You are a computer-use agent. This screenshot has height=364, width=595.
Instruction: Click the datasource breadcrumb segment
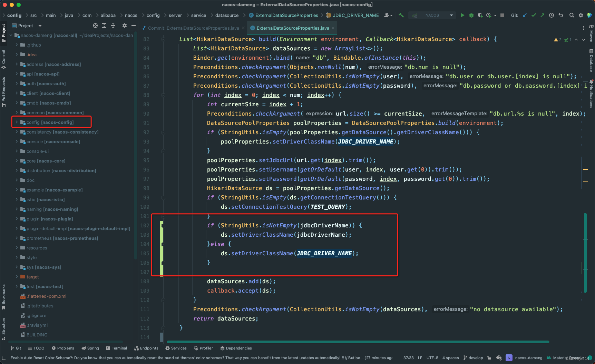click(227, 15)
